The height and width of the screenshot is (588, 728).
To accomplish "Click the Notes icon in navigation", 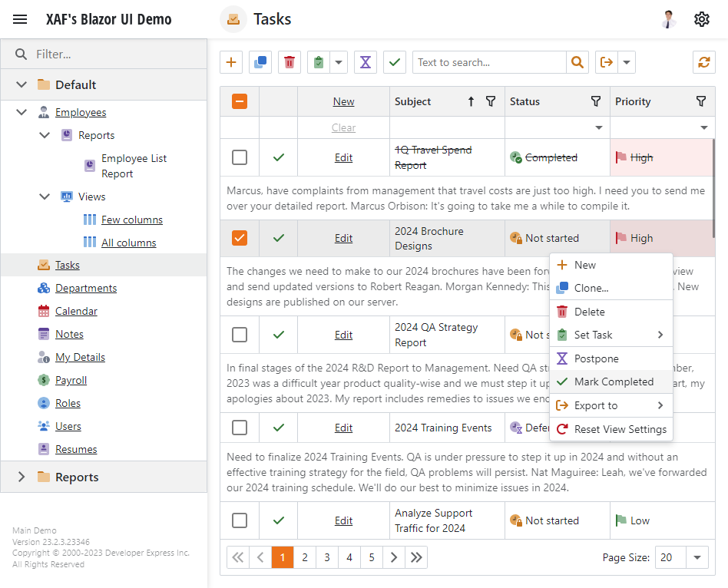I will click(x=44, y=334).
